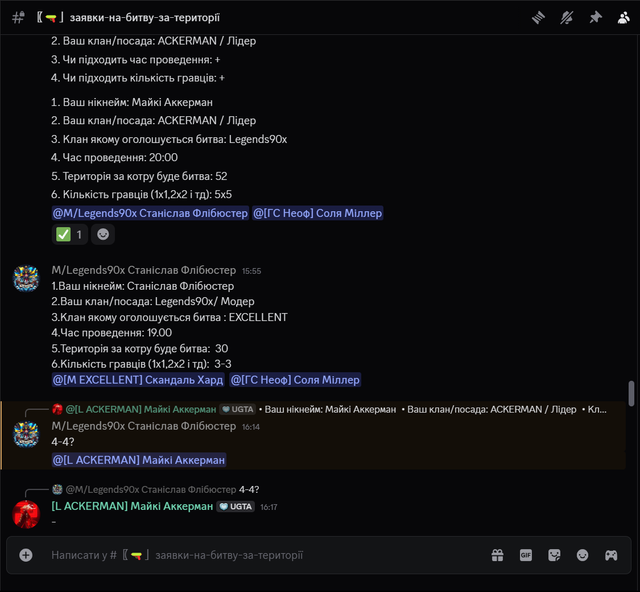Image resolution: width=640 pixels, height=592 pixels.
Task: Show member list icon
Action: point(623,18)
